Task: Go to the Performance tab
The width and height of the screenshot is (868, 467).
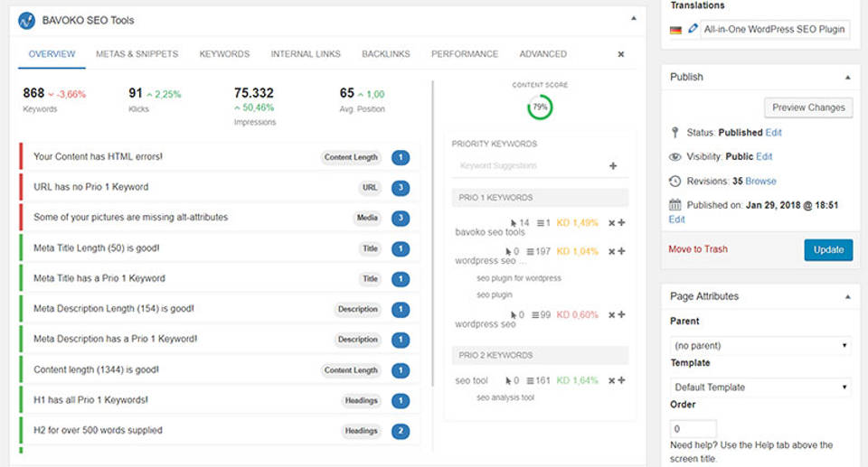Action: pos(464,54)
